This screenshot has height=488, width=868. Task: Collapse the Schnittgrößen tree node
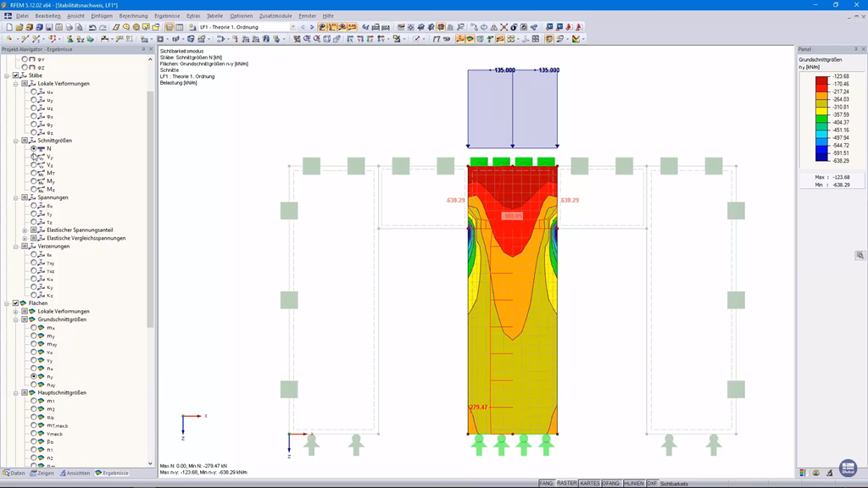tap(15, 141)
